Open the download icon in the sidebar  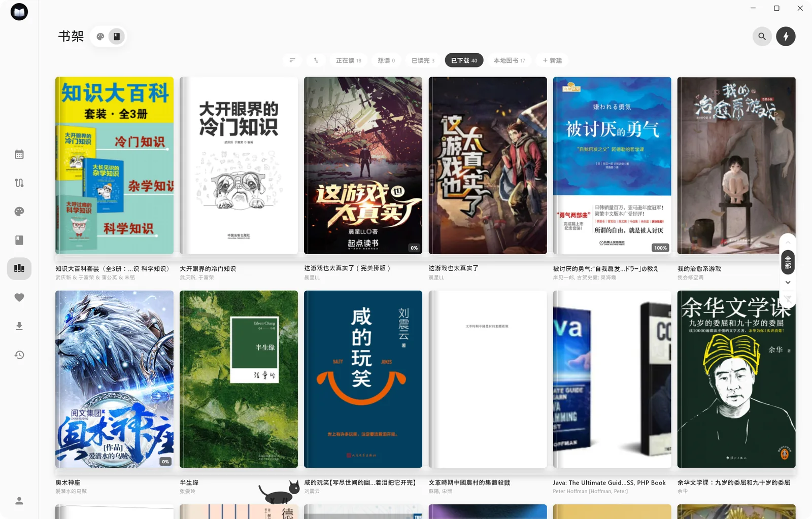pyautogui.click(x=19, y=326)
